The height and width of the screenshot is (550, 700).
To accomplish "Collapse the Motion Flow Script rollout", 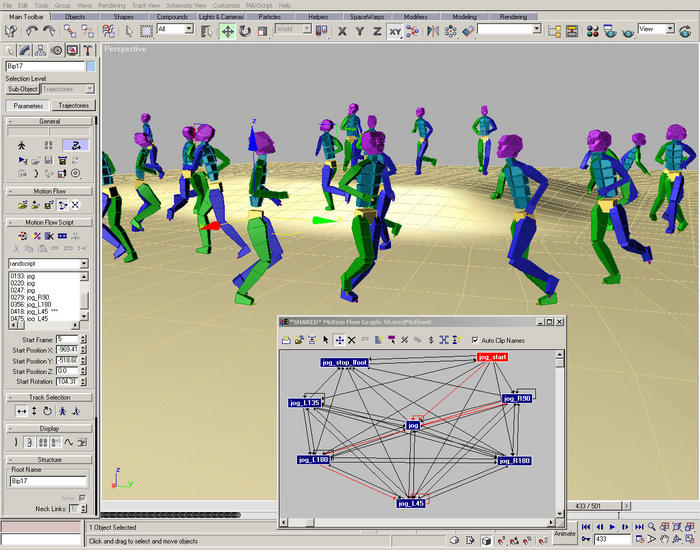I will click(49, 222).
